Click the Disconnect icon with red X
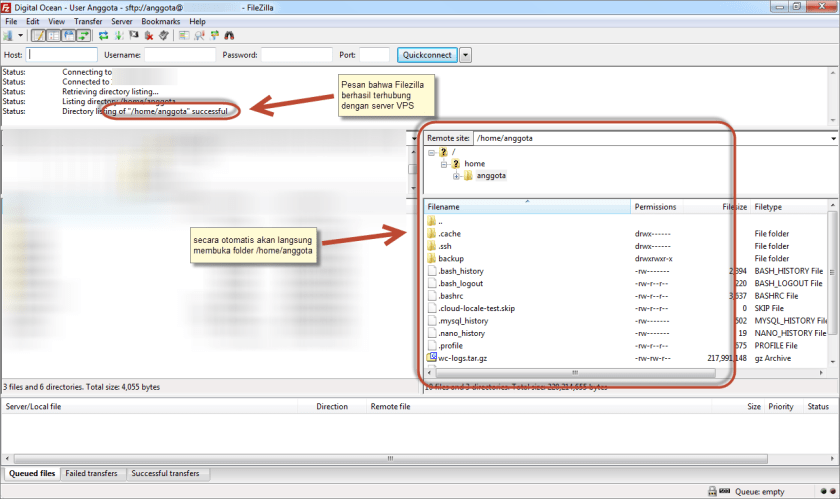 click(149, 35)
